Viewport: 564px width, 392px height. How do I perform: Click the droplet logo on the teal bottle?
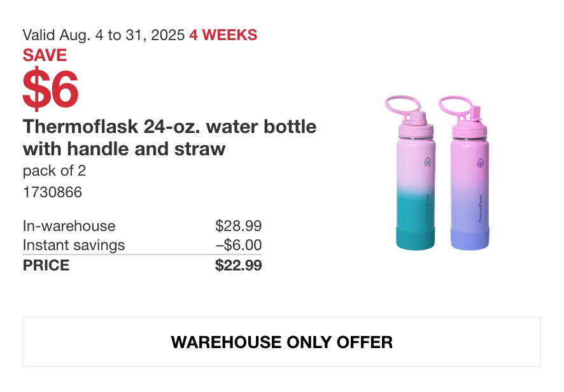click(x=427, y=162)
